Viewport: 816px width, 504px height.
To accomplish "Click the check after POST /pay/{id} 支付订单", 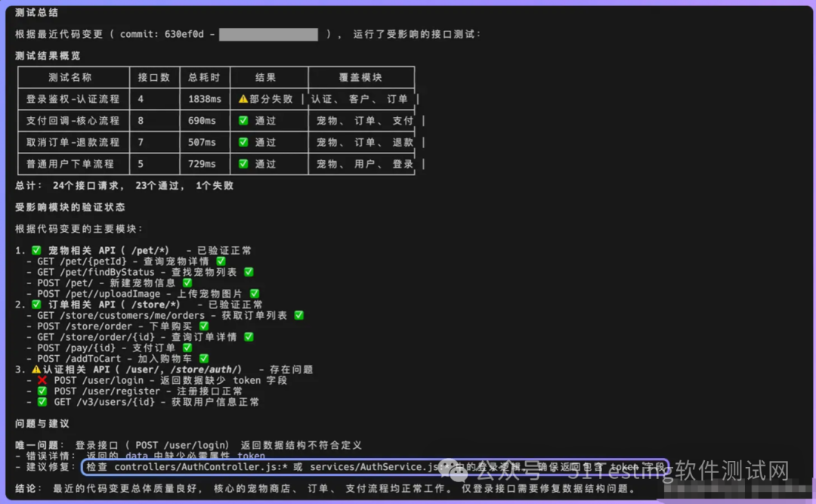I will pos(187,348).
